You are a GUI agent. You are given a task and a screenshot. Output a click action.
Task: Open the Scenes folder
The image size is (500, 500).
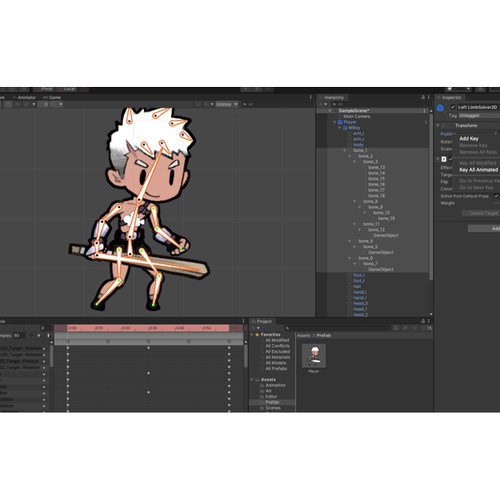[x=273, y=408]
